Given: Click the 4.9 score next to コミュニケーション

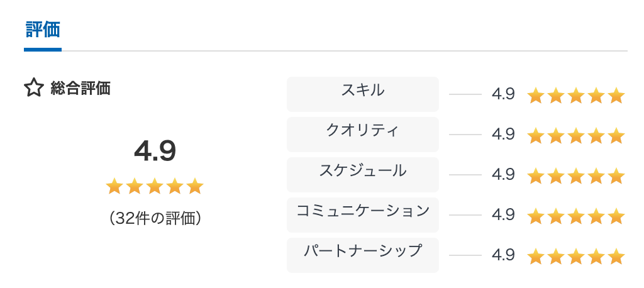Looking at the screenshot, I should tap(503, 215).
